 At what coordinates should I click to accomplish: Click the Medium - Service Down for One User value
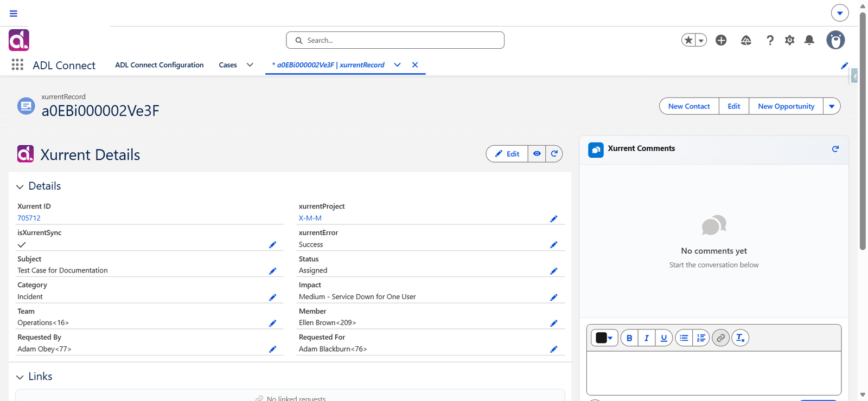pos(357,297)
